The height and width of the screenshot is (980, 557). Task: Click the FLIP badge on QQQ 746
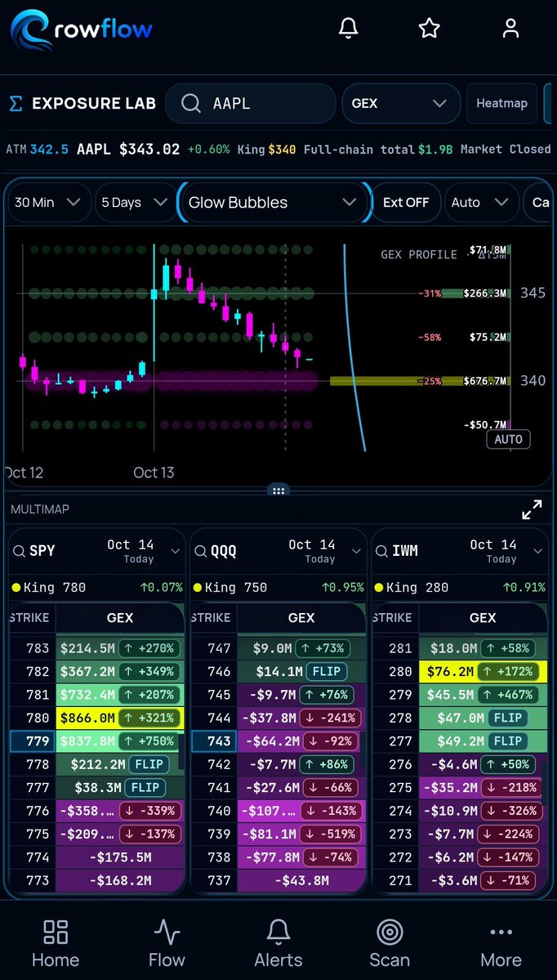pyautogui.click(x=327, y=672)
